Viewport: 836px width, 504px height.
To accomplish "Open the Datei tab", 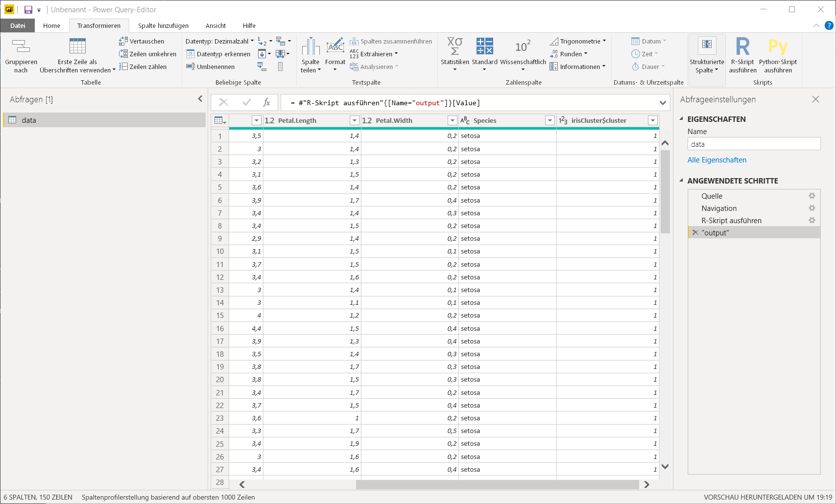I will [x=18, y=25].
